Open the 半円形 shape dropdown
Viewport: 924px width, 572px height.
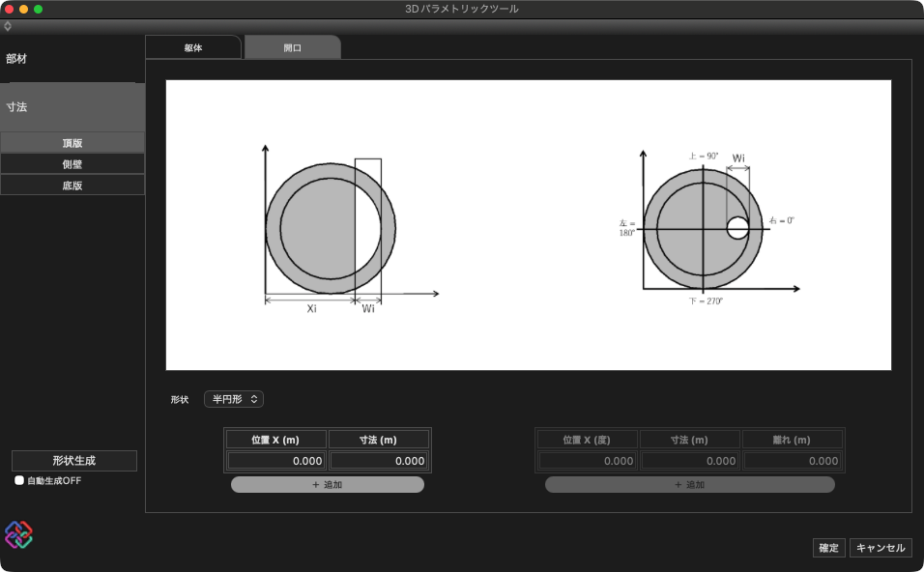[234, 399]
